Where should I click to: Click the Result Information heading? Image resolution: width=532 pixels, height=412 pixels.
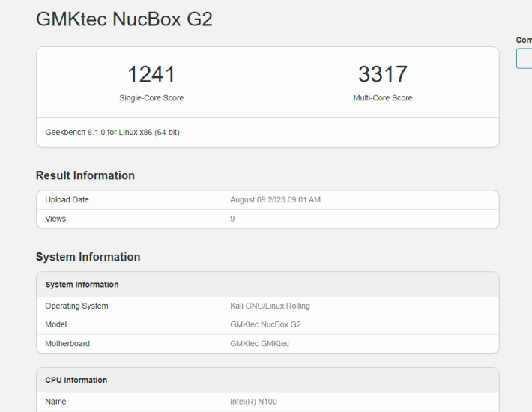[85, 175]
